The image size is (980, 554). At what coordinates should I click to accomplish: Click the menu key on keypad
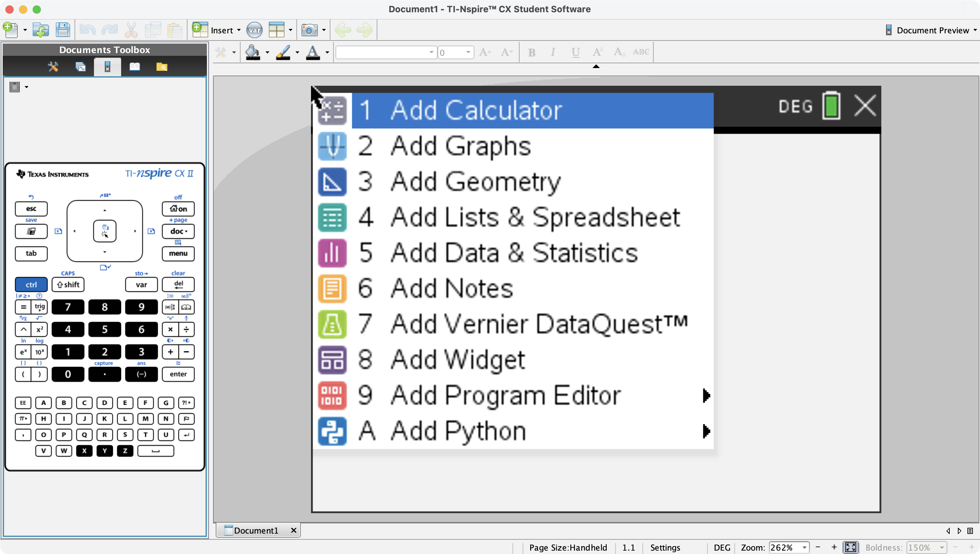[x=178, y=254]
